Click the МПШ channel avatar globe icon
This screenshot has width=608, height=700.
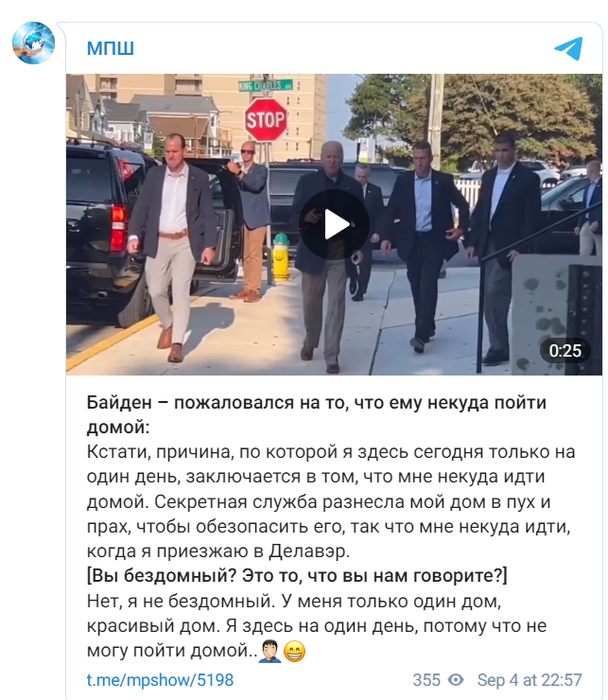click(x=33, y=43)
